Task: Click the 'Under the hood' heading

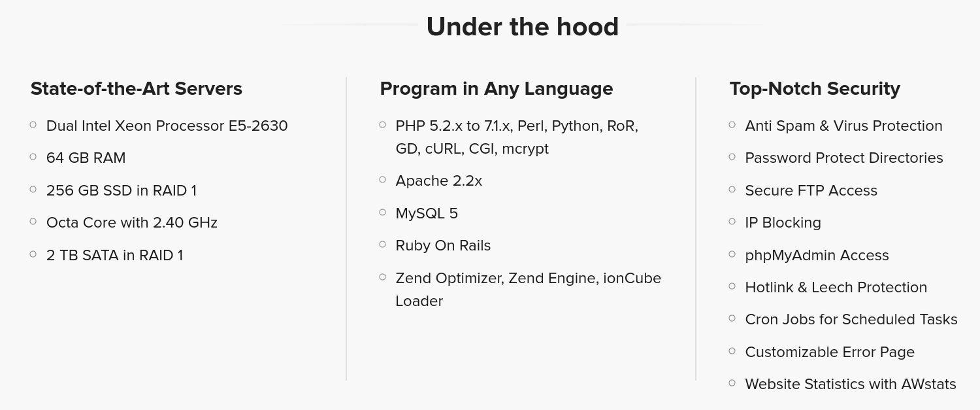Action: click(x=522, y=27)
